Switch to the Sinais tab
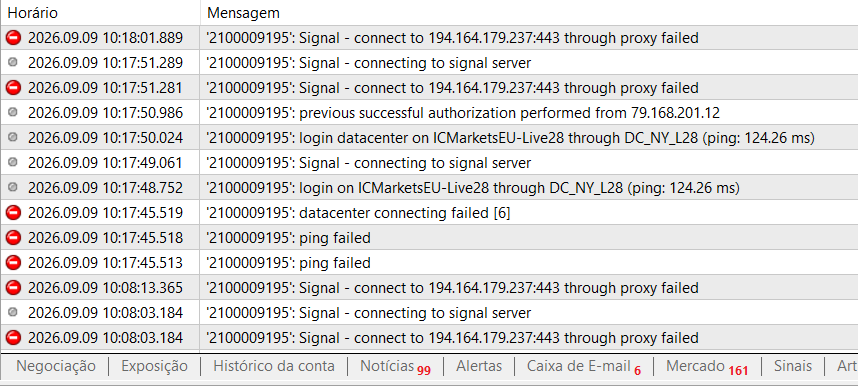 [792, 366]
